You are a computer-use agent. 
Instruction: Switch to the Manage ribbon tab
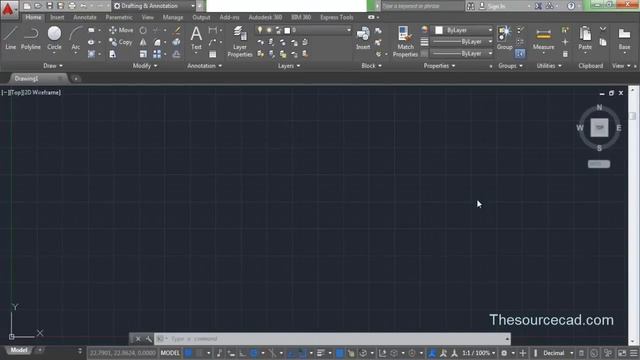coord(173,17)
